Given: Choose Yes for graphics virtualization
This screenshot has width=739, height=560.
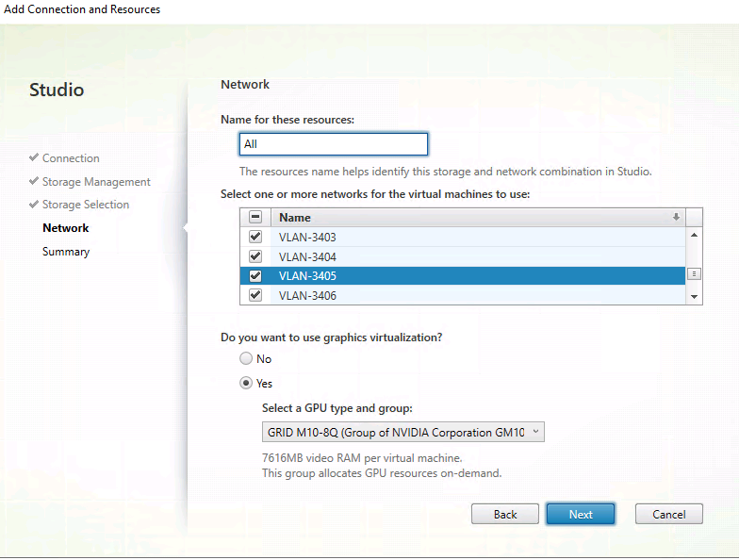Looking at the screenshot, I should [x=247, y=384].
